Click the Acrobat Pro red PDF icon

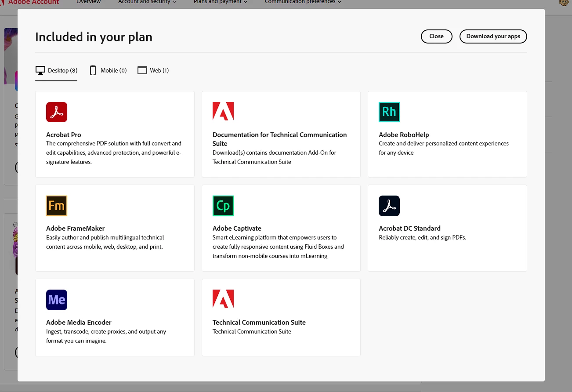[x=57, y=112]
